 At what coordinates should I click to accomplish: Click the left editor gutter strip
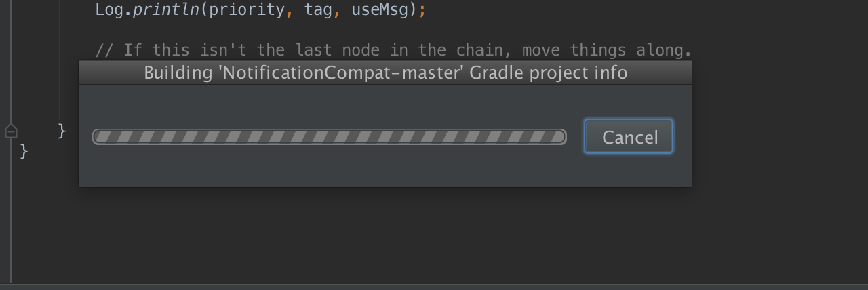click(5, 142)
